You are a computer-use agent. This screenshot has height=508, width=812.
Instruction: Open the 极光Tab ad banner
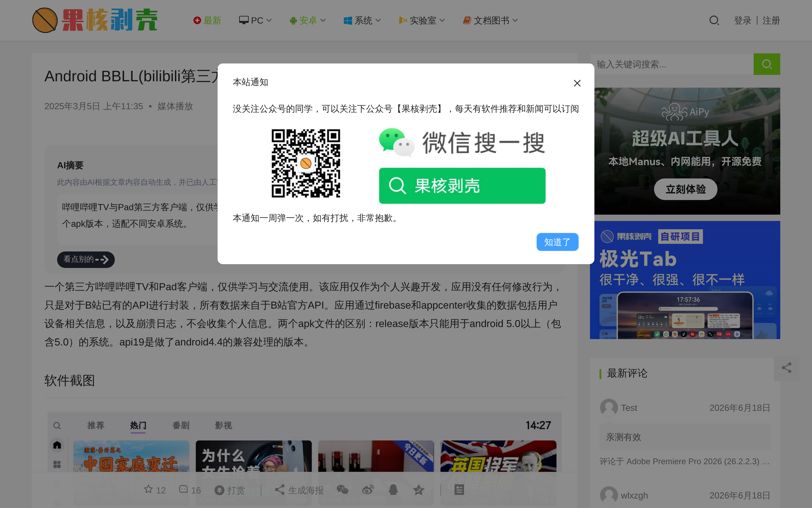tap(685, 280)
